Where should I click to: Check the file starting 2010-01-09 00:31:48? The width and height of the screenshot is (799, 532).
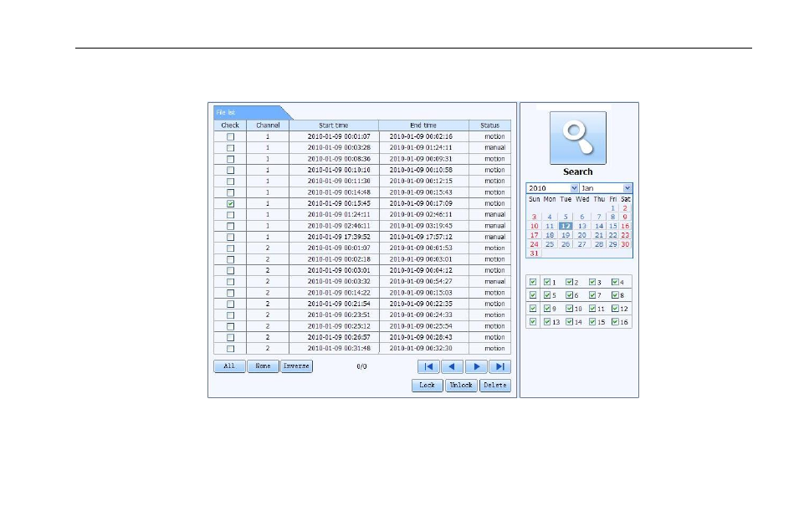coord(230,349)
